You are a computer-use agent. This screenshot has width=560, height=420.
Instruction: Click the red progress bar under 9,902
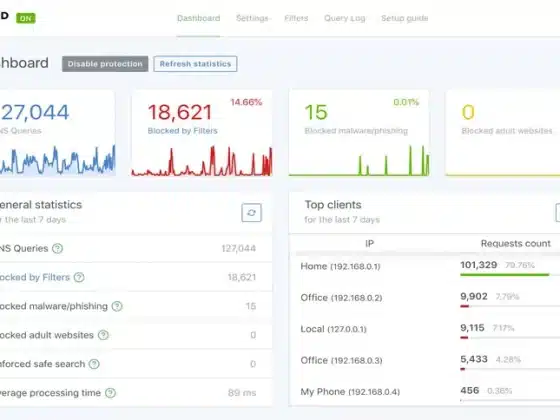[464, 306]
